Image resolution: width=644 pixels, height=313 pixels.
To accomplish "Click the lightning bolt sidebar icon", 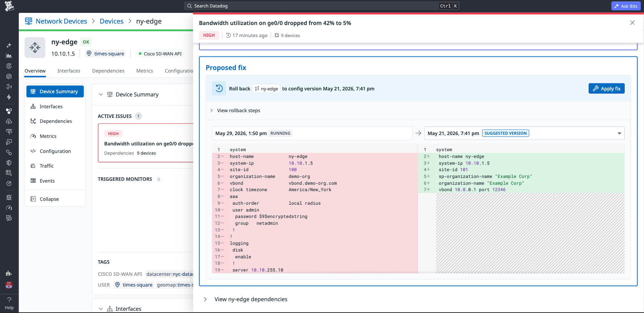I will point(9,97).
